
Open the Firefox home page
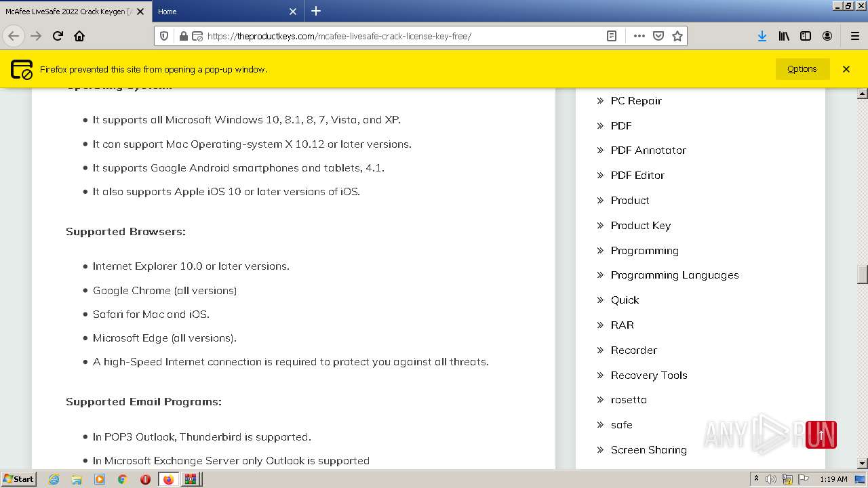79,36
